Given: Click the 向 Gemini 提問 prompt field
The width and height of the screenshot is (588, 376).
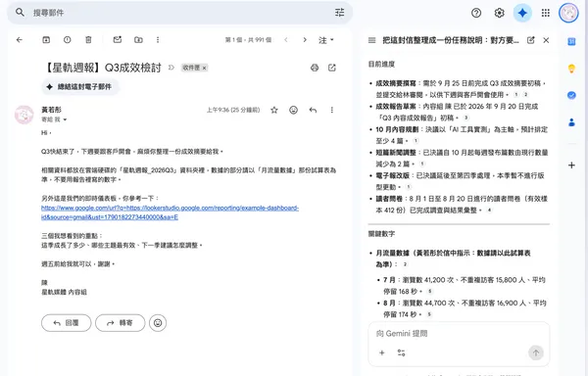Looking at the screenshot, I should 459,334.
